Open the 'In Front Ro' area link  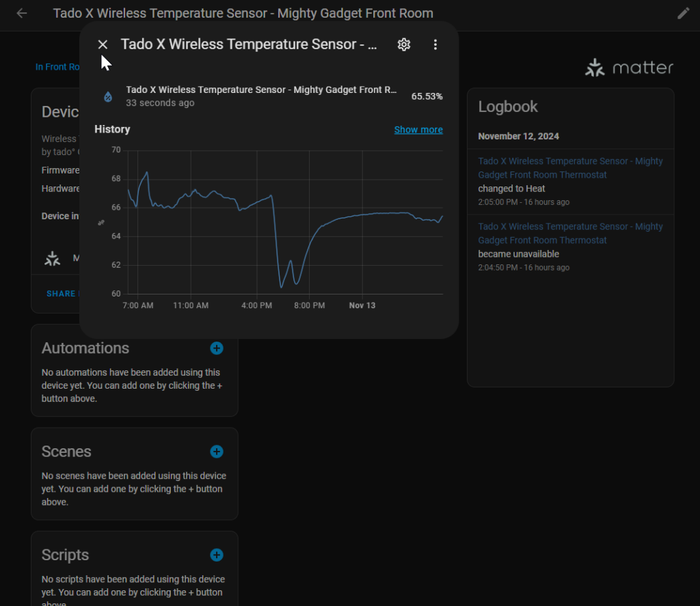pyautogui.click(x=58, y=67)
